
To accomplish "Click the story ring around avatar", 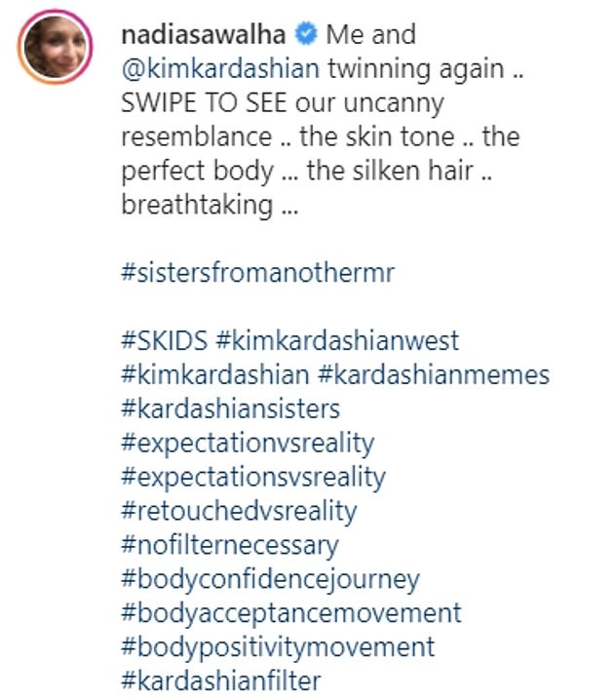I will coord(55,47).
